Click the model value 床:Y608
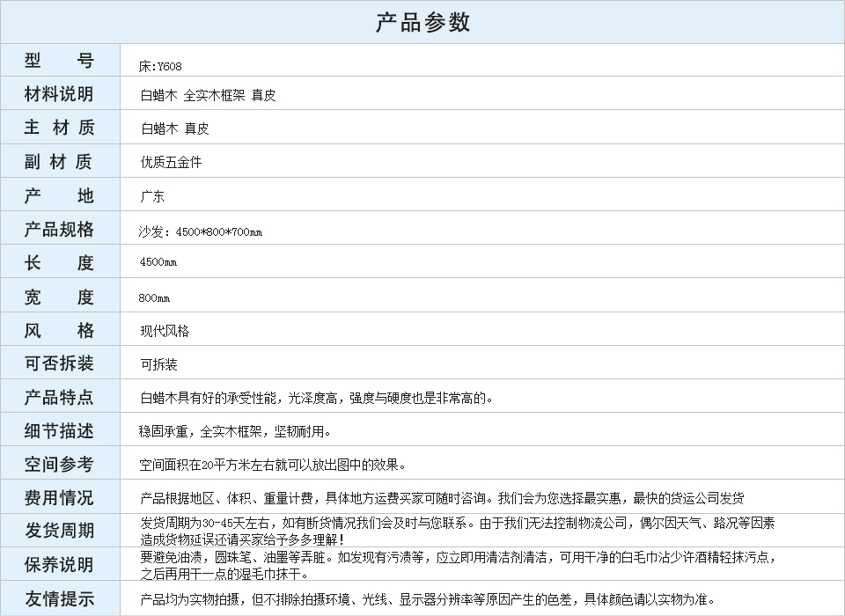845x616 pixels. click(x=160, y=66)
